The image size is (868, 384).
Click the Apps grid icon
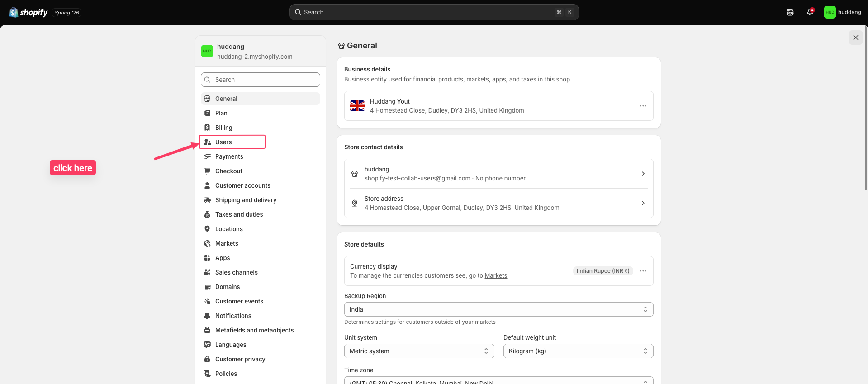click(207, 258)
